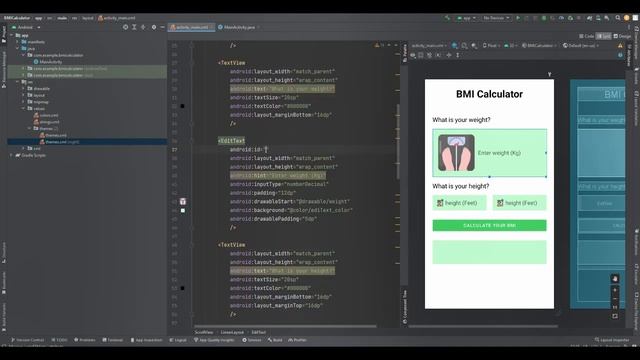The image size is (640, 360).
Task: Click the Guidelines vertical arrows icon
Action: [x=458, y=55]
